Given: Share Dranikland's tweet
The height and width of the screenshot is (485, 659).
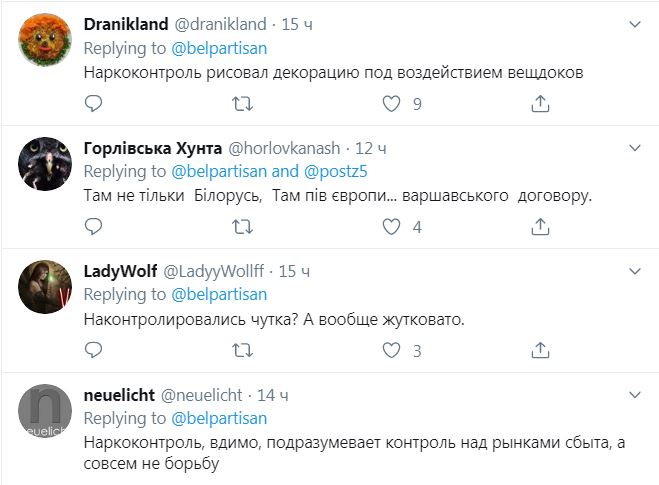Looking at the screenshot, I should point(540,103).
